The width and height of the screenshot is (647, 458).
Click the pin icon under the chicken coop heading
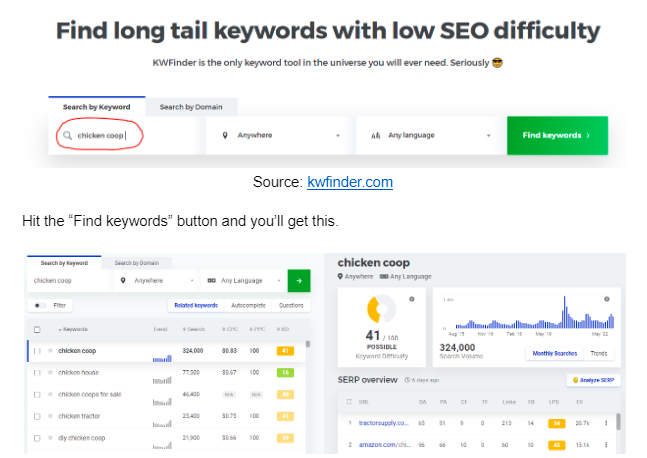(340, 276)
